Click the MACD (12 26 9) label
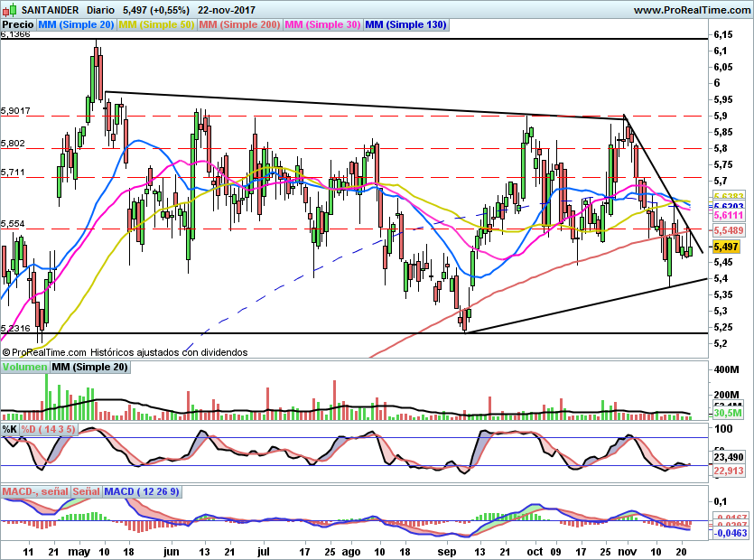 [x=142, y=491]
